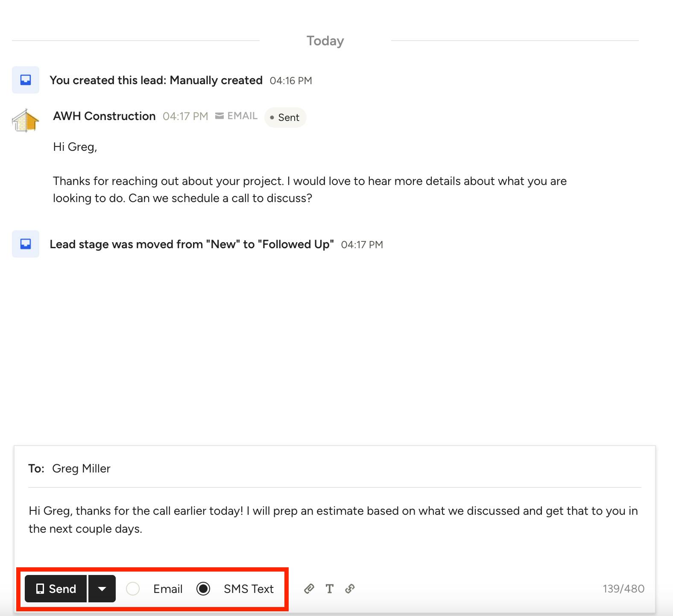Click the inbox icon beside lead stage entry

(x=26, y=244)
